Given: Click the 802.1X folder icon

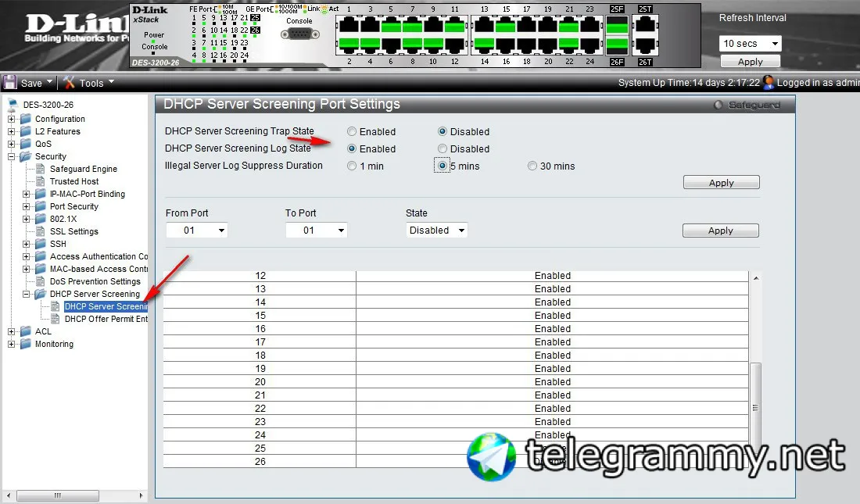Looking at the screenshot, I should 41,220.
